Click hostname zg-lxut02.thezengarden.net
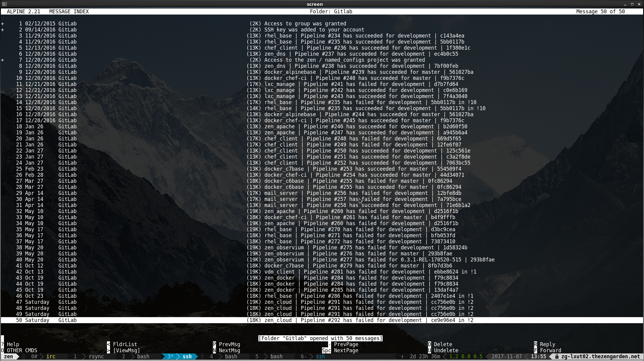Image resolution: width=644 pixels, height=361 pixels. [601, 356]
